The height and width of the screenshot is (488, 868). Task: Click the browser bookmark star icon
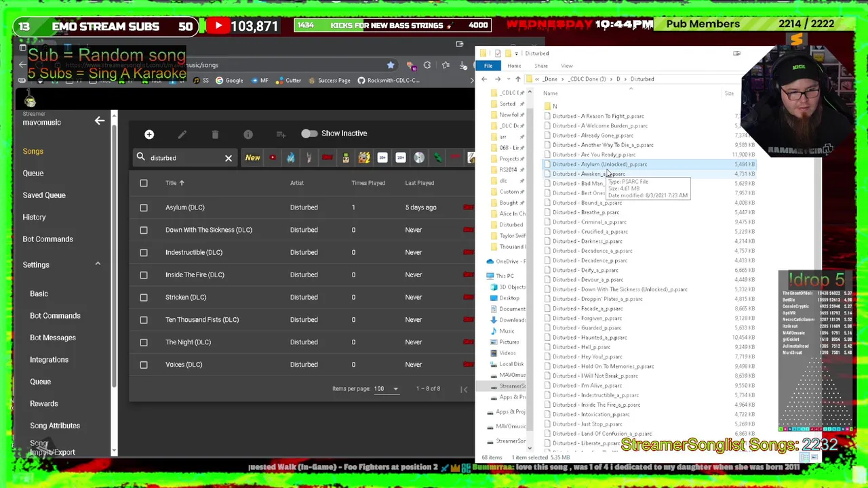pos(391,65)
